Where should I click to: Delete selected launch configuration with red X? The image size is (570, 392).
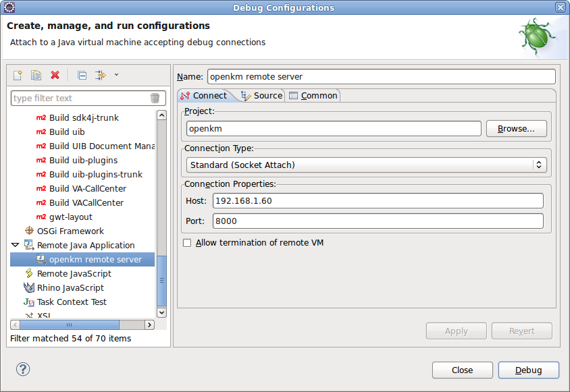[55, 75]
